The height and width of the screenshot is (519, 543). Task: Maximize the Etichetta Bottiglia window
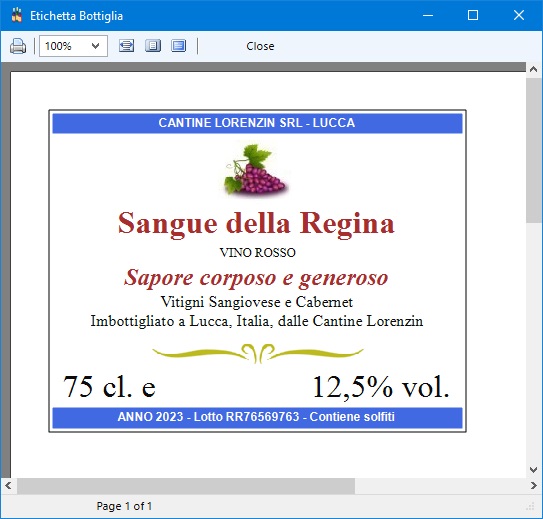click(x=473, y=15)
